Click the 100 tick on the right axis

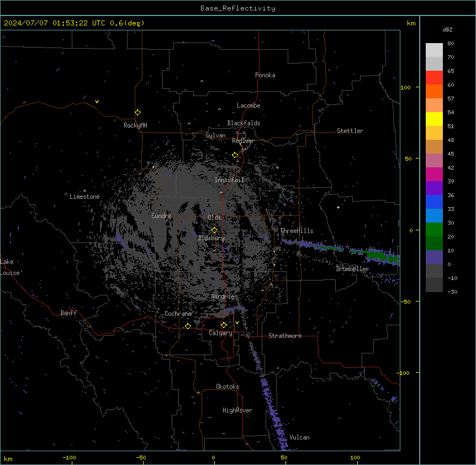point(405,87)
